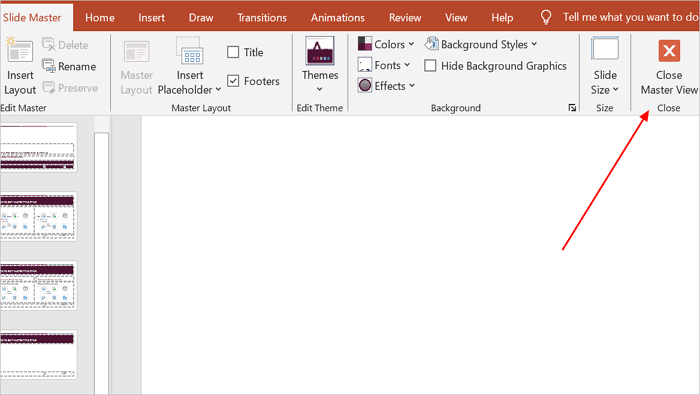
Task: Open the Insert tab
Action: [x=151, y=17]
